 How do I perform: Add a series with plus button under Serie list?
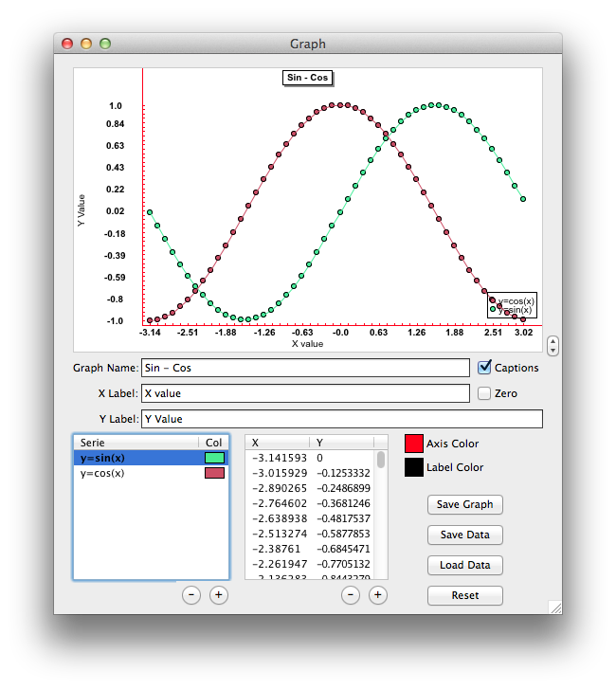click(x=218, y=595)
